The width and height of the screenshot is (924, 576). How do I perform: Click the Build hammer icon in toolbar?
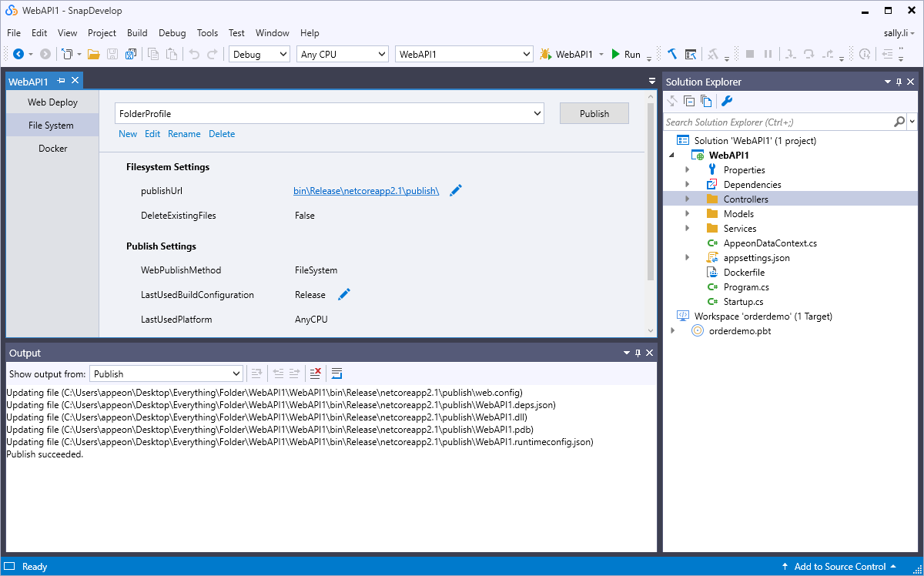click(x=671, y=55)
